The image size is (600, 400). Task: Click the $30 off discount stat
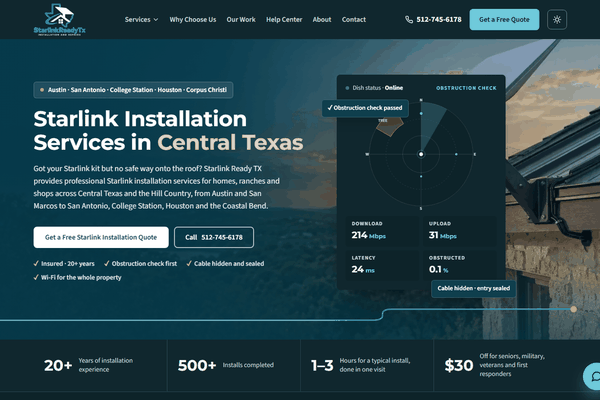(494, 365)
